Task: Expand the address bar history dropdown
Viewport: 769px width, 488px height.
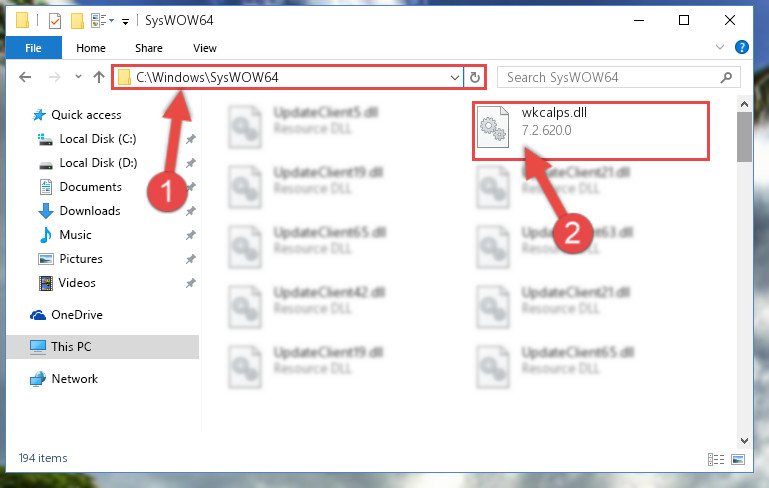Action: pyautogui.click(x=455, y=77)
